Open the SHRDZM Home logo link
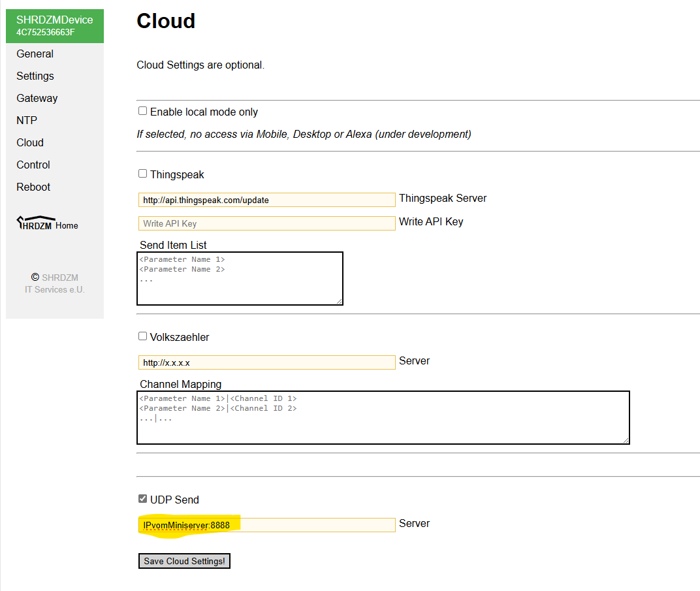Screen dimensions: 700x591 [47, 223]
